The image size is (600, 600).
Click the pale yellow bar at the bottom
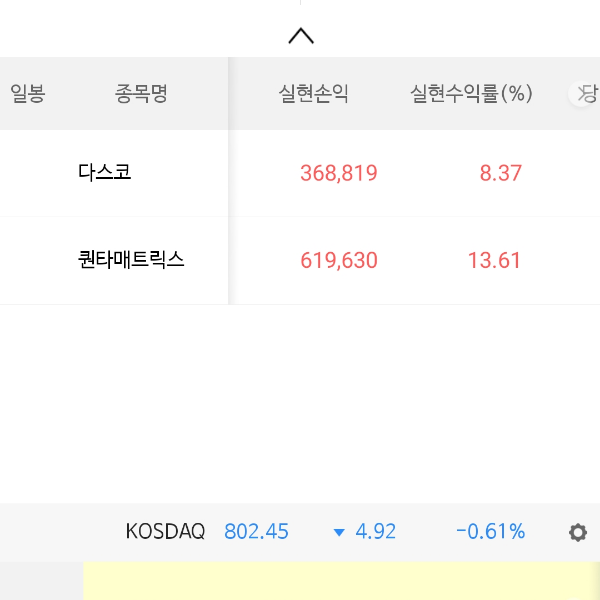(x=340, y=581)
